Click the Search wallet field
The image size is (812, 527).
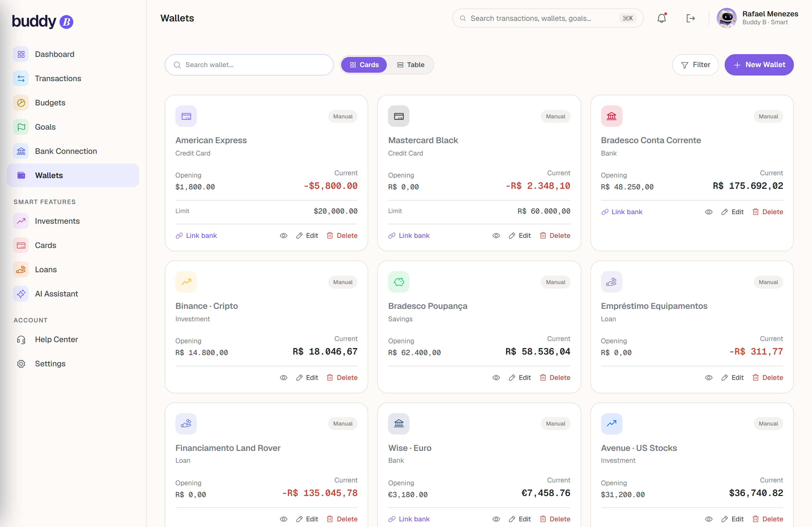coord(249,65)
